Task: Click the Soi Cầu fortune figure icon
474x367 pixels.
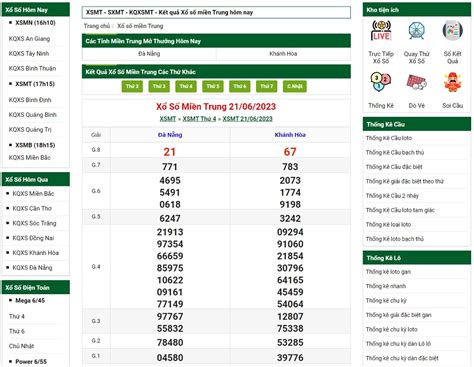Action: [453, 82]
